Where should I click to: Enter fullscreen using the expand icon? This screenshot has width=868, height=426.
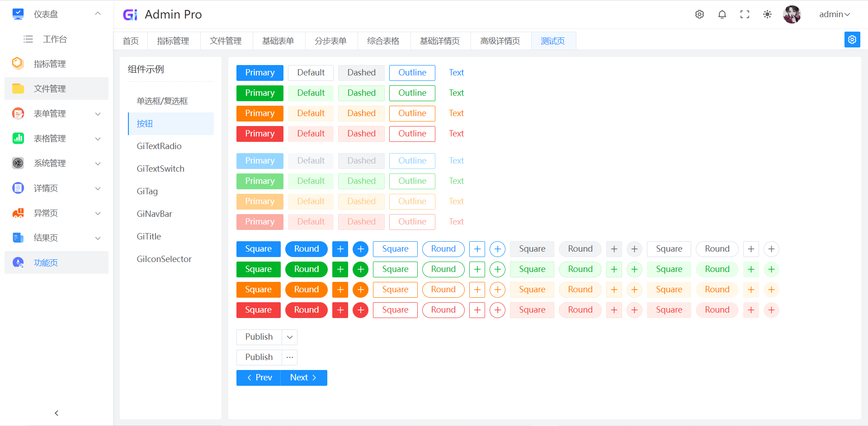coord(745,14)
